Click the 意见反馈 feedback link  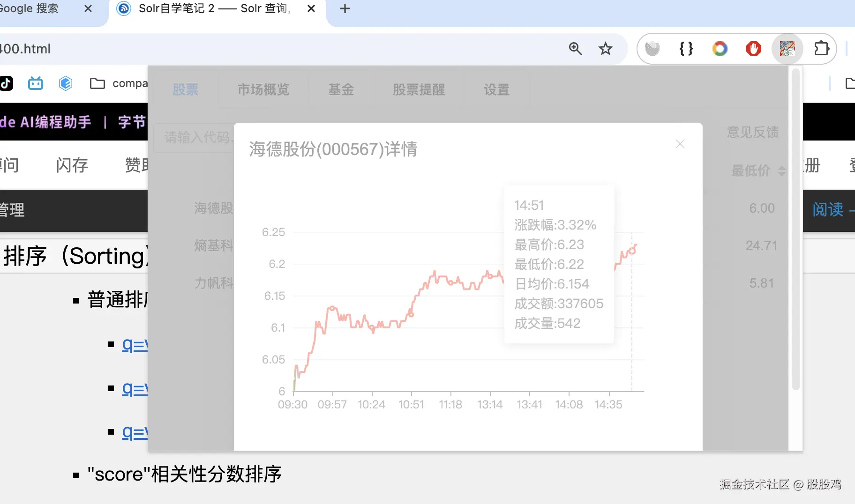click(x=752, y=133)
